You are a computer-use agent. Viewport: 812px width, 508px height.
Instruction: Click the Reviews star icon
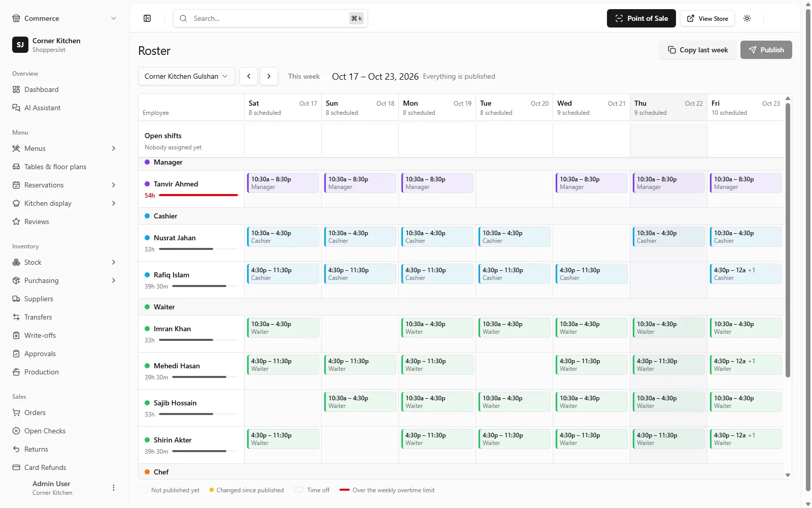coord(16,221)
